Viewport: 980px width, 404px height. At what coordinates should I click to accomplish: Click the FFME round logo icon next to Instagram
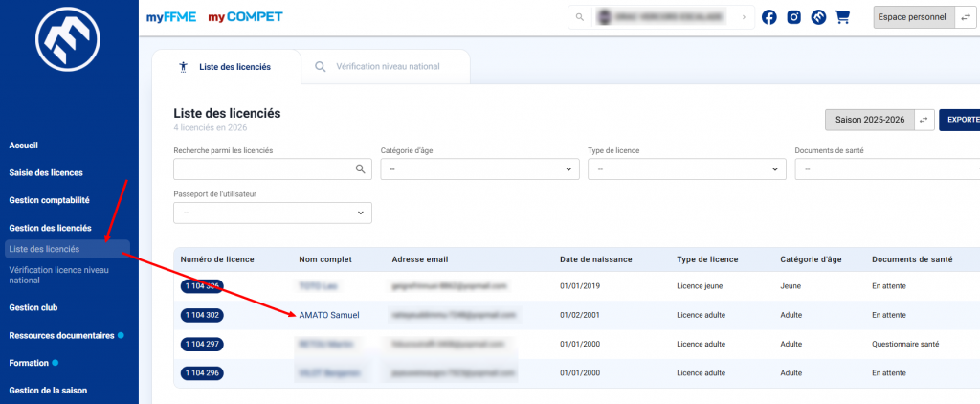(818, 17)
